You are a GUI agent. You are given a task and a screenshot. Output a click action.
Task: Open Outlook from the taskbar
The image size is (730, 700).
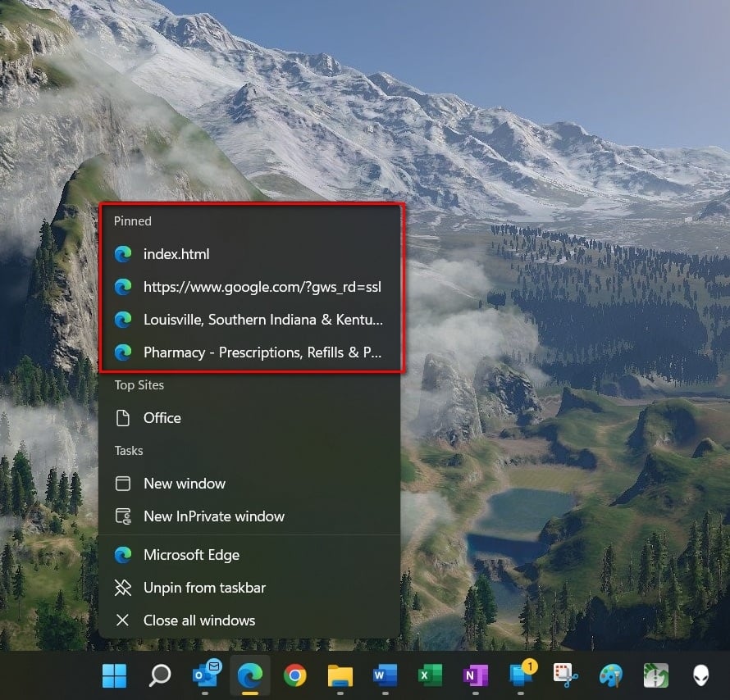[204, 675]
